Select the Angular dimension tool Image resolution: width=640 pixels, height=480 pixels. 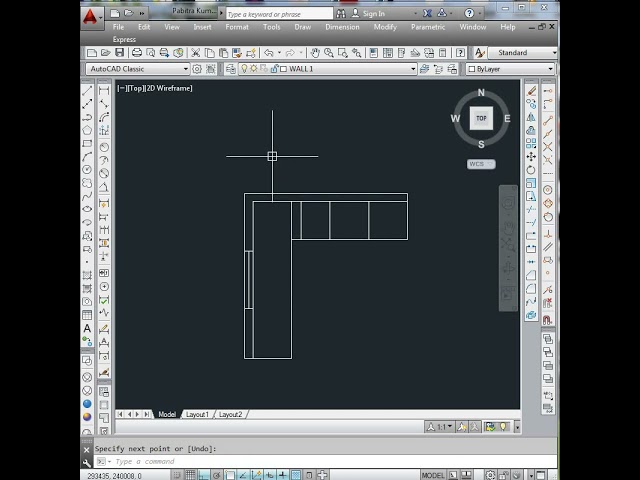(104, 187)
